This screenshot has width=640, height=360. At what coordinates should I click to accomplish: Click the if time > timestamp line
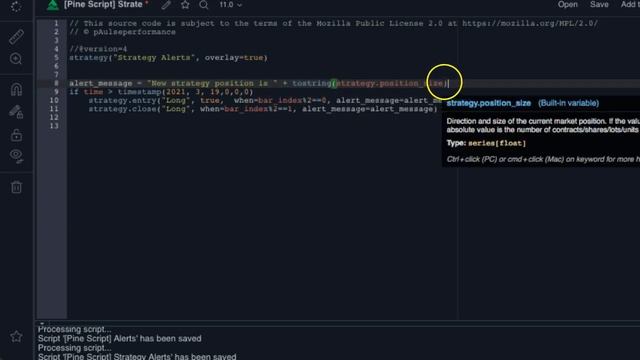pos(161,92)
